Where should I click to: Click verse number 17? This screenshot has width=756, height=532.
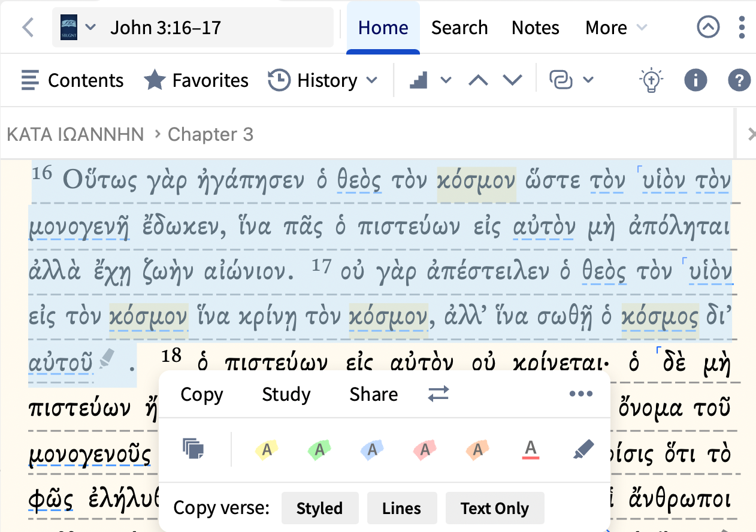pos(322,265)
